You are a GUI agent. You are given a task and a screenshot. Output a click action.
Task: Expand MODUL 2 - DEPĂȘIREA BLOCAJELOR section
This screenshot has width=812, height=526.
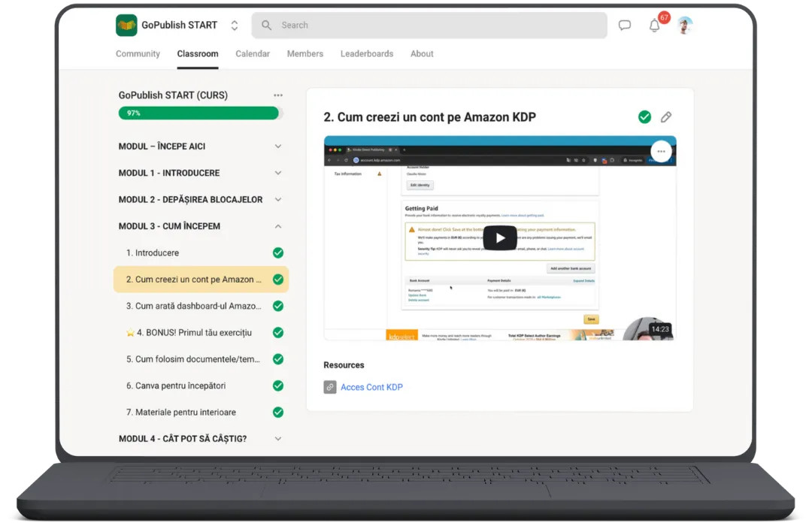(201, 200)
